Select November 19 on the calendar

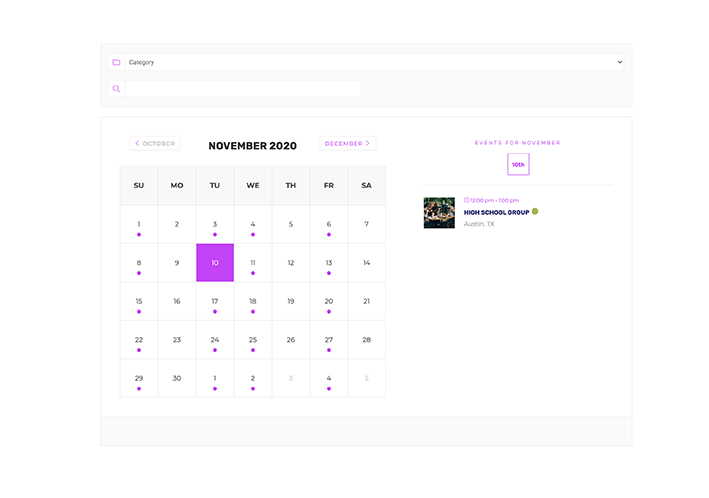click(x=291, y=301)
